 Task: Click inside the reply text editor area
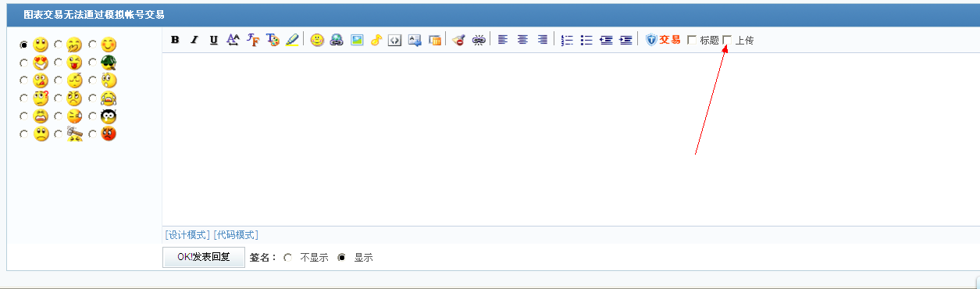point(571,139)
